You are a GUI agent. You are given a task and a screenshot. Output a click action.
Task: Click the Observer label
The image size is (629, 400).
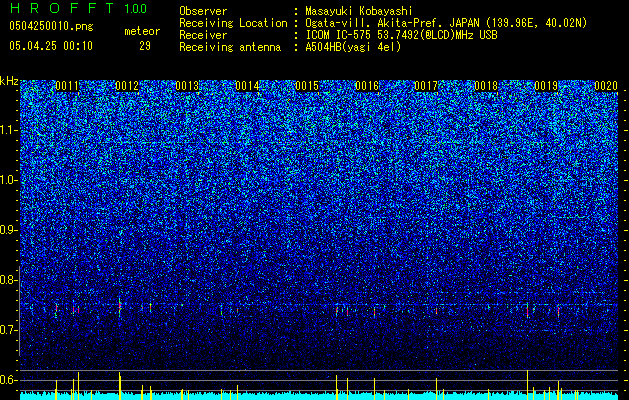pos(203,11)
